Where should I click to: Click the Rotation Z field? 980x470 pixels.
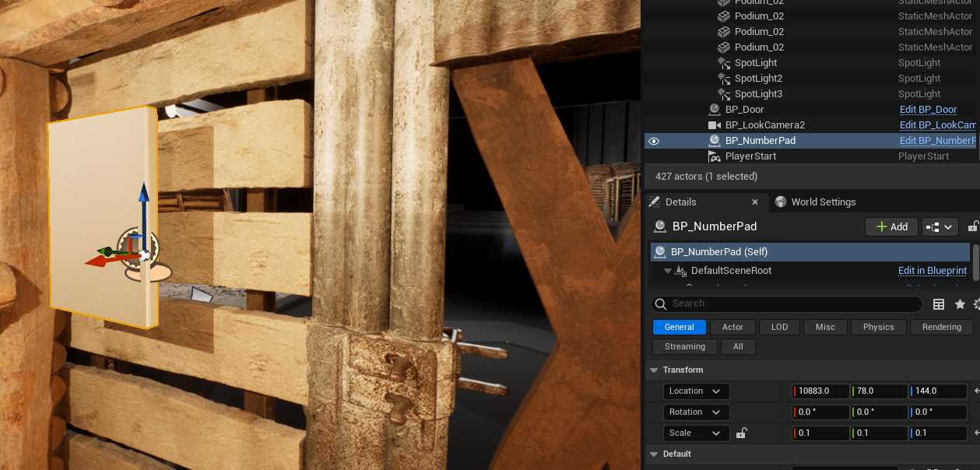click(x=939, y=412)
